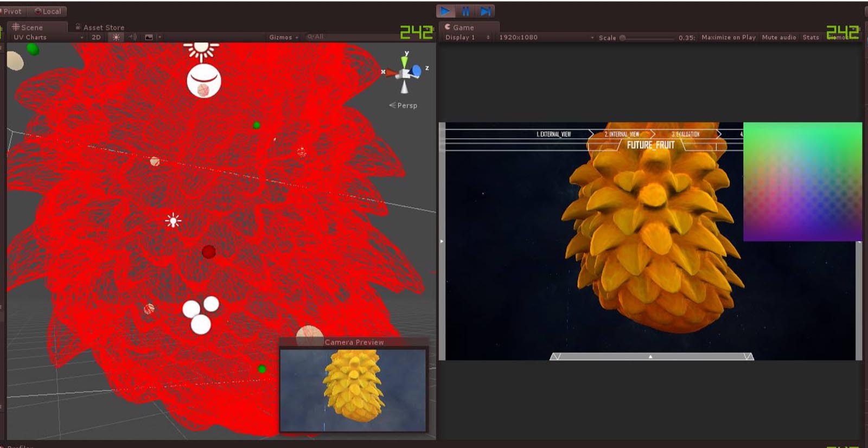Open the 1920x1080 resolution dropdown
The image size is (868, 448).
[x=546, y=37]
